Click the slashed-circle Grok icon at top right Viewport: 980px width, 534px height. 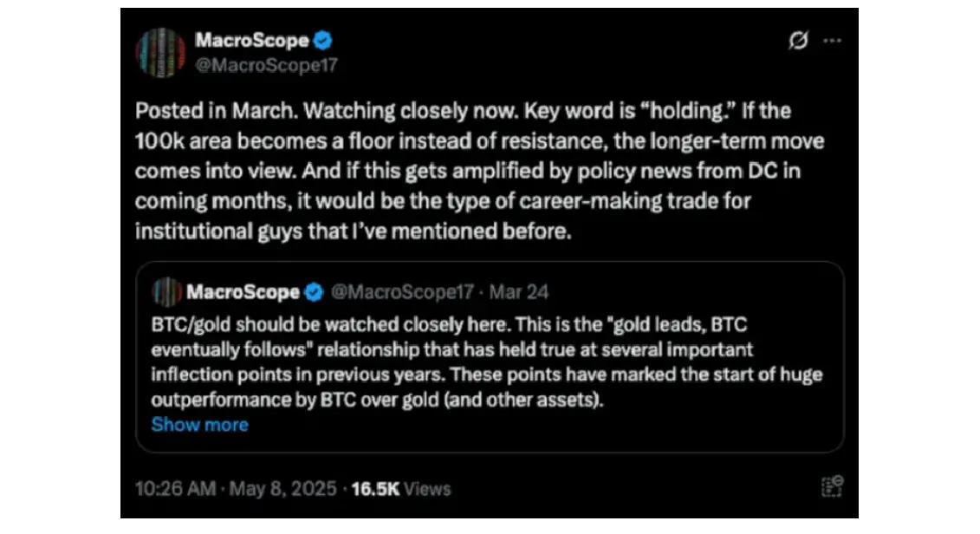coord(798,41)
